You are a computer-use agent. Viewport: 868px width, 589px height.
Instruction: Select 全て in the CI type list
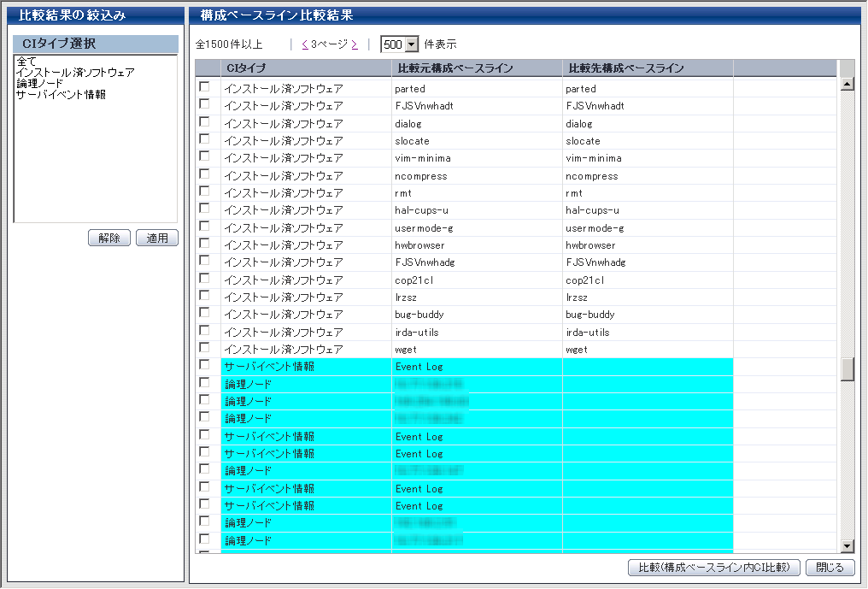coord(21,62)
